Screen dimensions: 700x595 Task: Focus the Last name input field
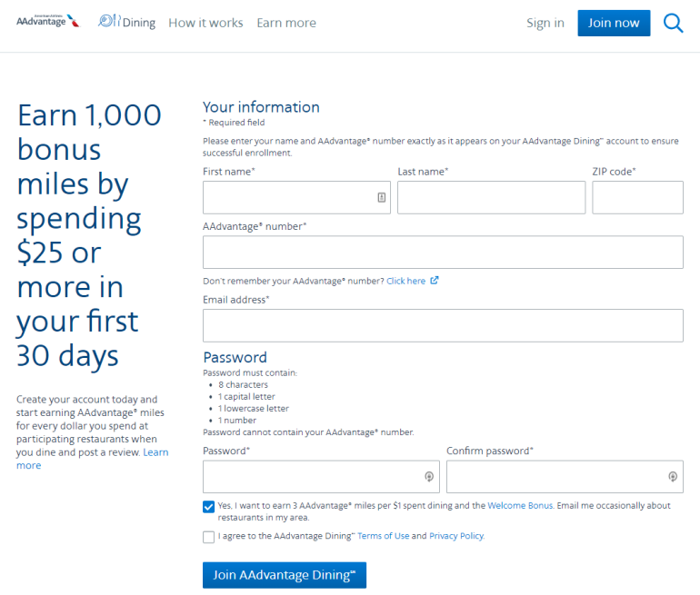(491, 197)
